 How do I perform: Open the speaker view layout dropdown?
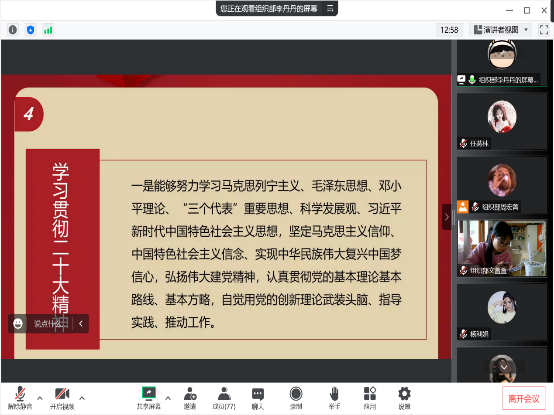point(501,30)
